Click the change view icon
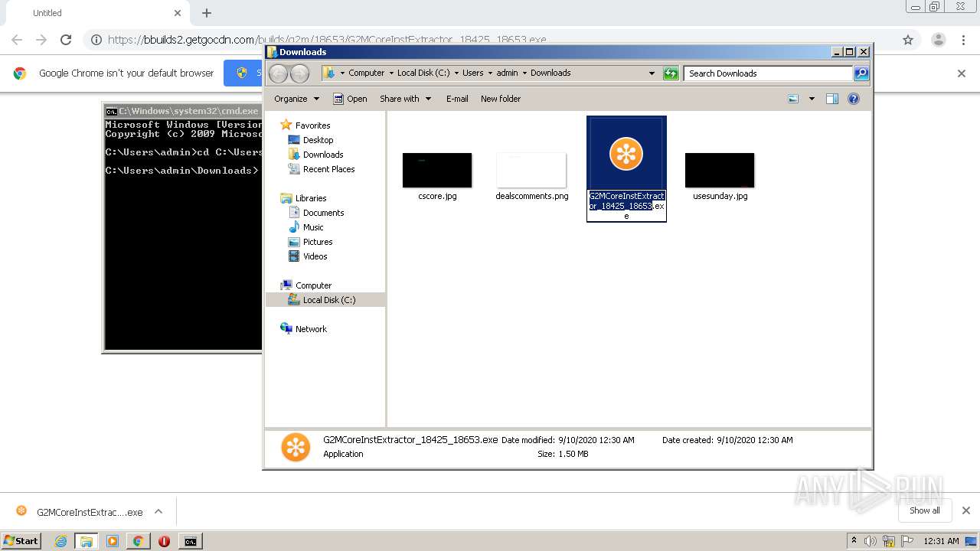 (x=793, y=99)
